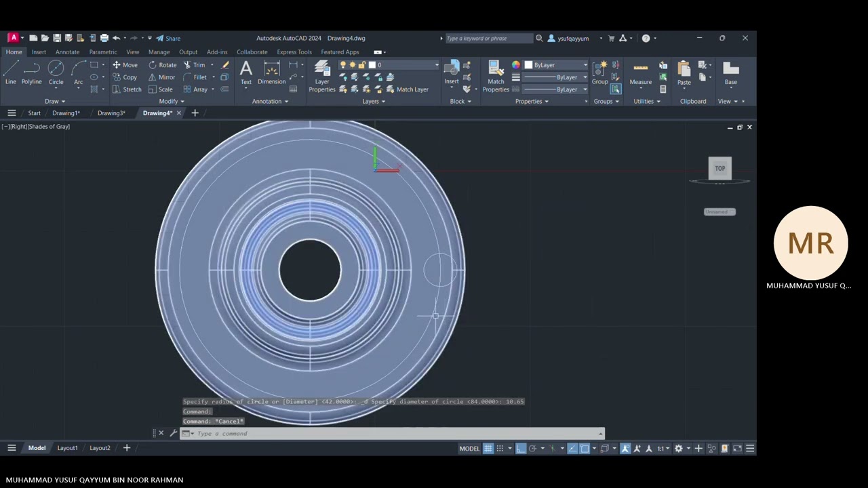Switch to Drawing3 file tab
The height and width of the screenshot is (488, 868).
tap(111, 113)
